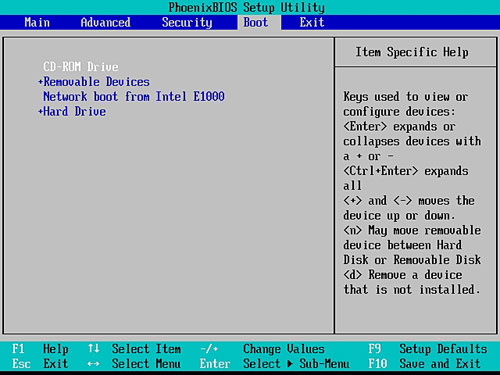Expand the Removable Devices plus sign
500x375 pixels.
(40, 82)
